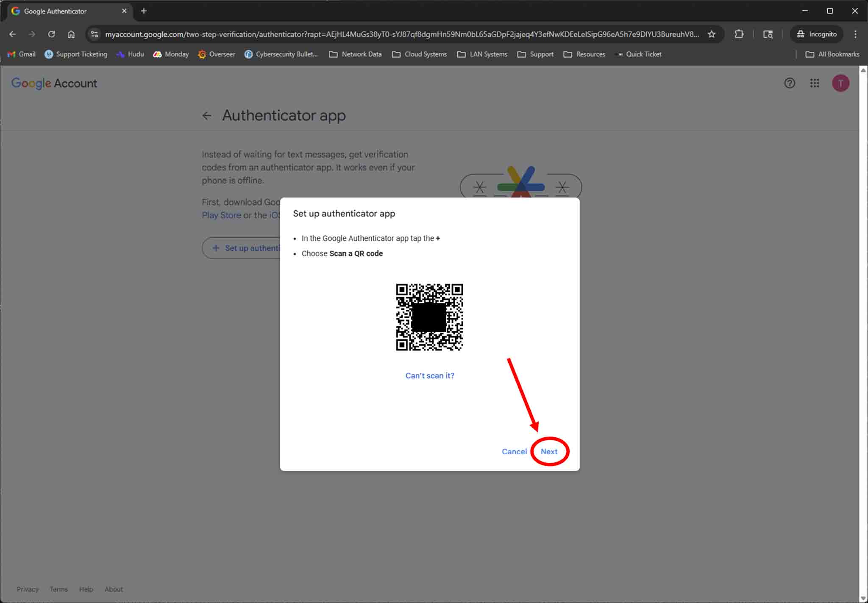The height and width of the screenshot is (603, 868).
Task: Click the browser reload icon
Action: pyautogui.click(x=51, y=34)
